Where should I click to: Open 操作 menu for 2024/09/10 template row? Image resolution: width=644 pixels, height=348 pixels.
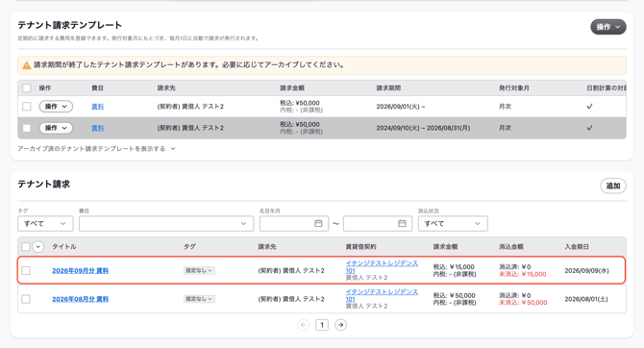(56, 128)
